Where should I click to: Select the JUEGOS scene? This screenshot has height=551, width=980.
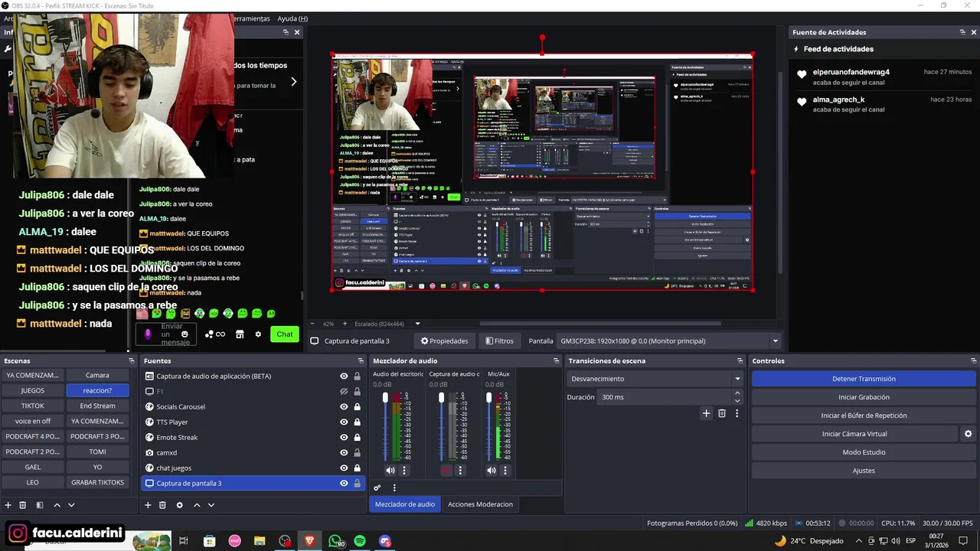point(32,390)
